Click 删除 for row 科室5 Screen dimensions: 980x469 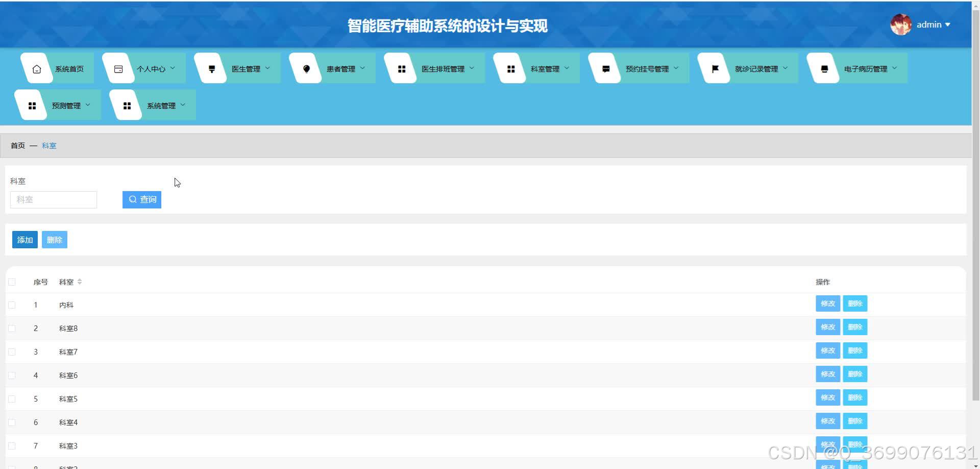pos(855,397)
